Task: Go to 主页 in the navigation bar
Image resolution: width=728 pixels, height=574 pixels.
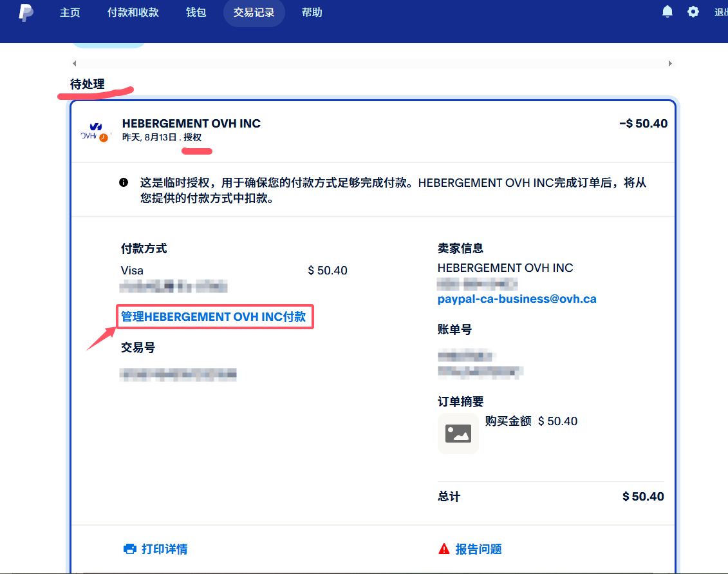Action: coord(70,12)
